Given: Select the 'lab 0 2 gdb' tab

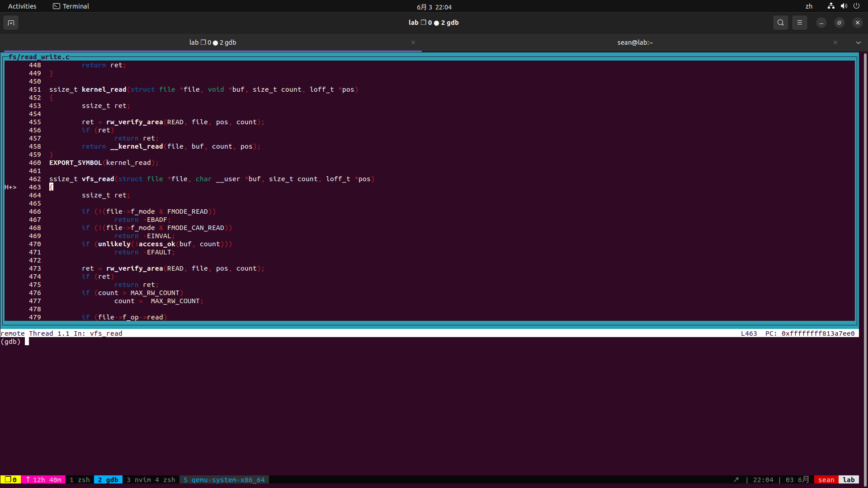Looking at the screenshot, I should coord(212,42).
